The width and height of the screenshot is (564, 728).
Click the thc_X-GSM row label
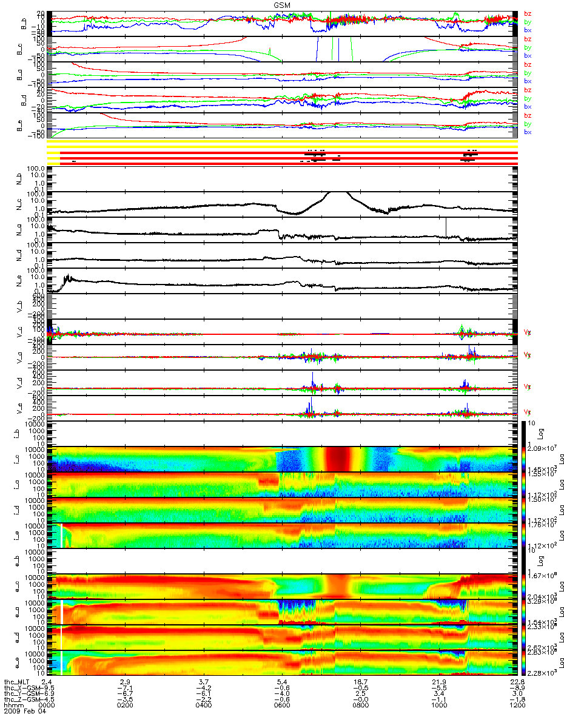[22, 687]
